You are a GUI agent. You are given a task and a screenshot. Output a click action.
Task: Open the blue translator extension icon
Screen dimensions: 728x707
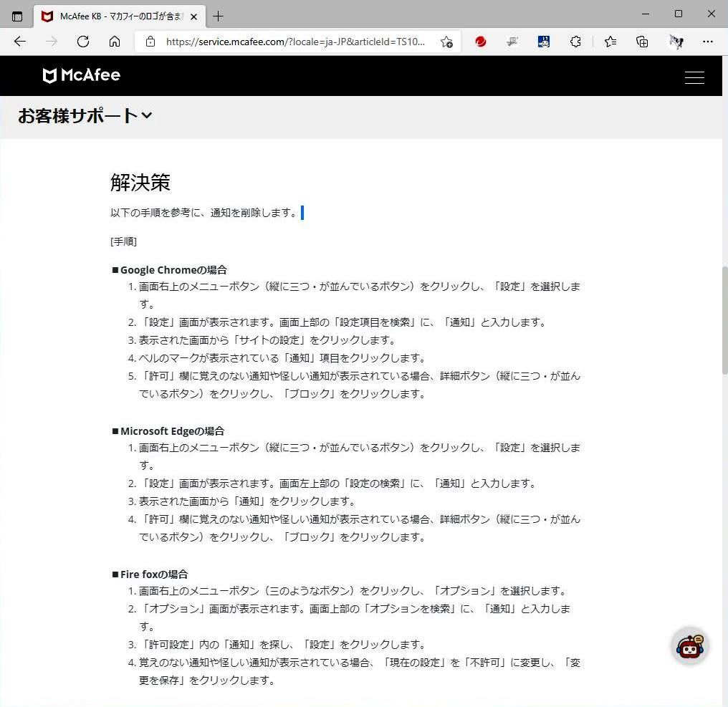click(544, 42)
